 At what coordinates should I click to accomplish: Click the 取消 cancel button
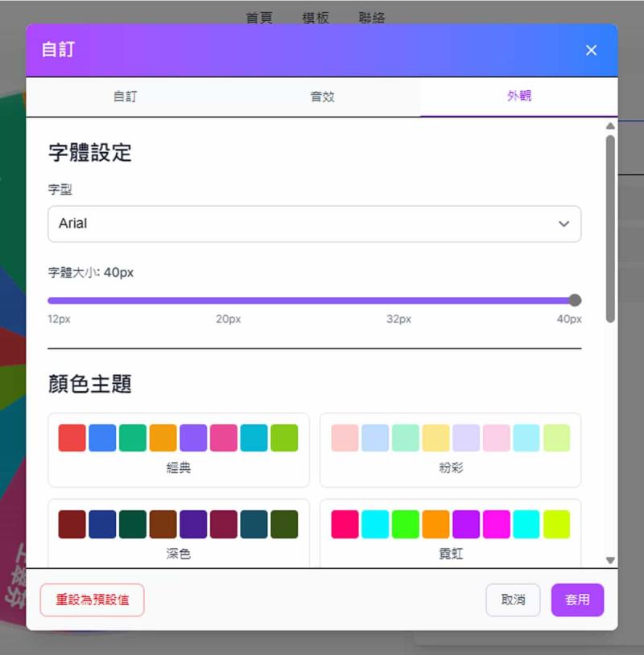click(513, 599)
